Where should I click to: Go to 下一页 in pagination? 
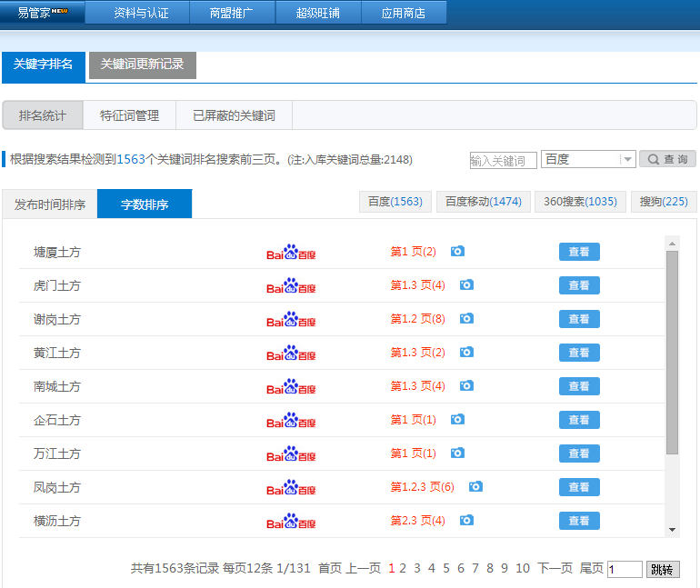[555, 569]
